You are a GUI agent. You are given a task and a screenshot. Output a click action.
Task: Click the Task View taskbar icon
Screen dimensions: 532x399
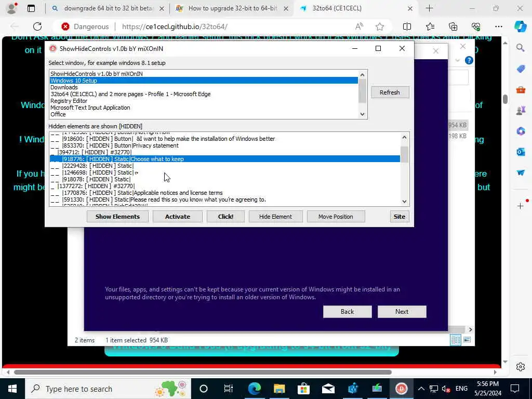[229, 389]
